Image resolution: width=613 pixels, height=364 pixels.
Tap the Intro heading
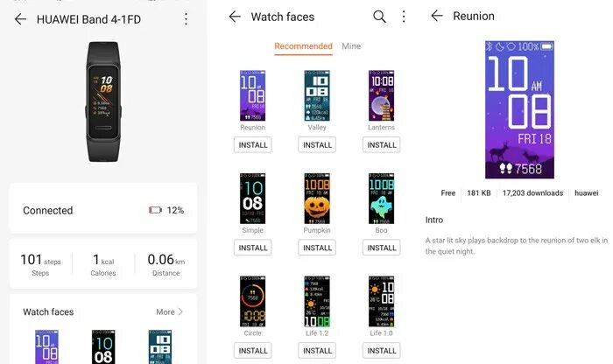434,220
